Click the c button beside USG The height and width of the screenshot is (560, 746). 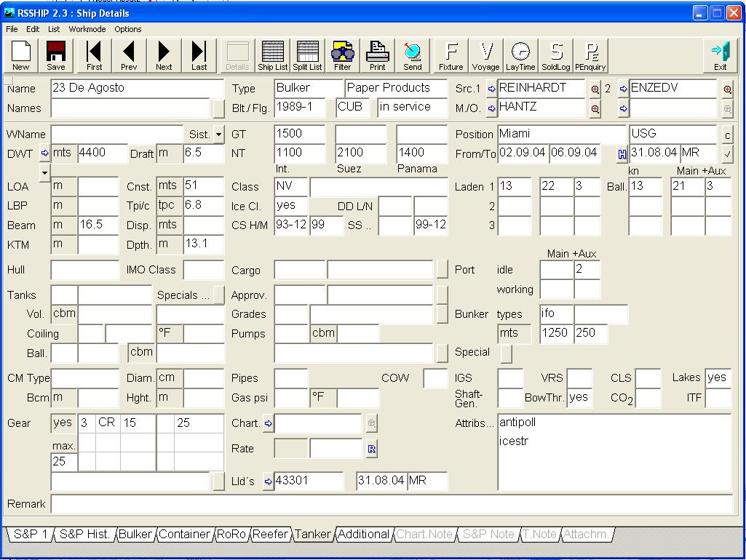click(x=728, y=135)
